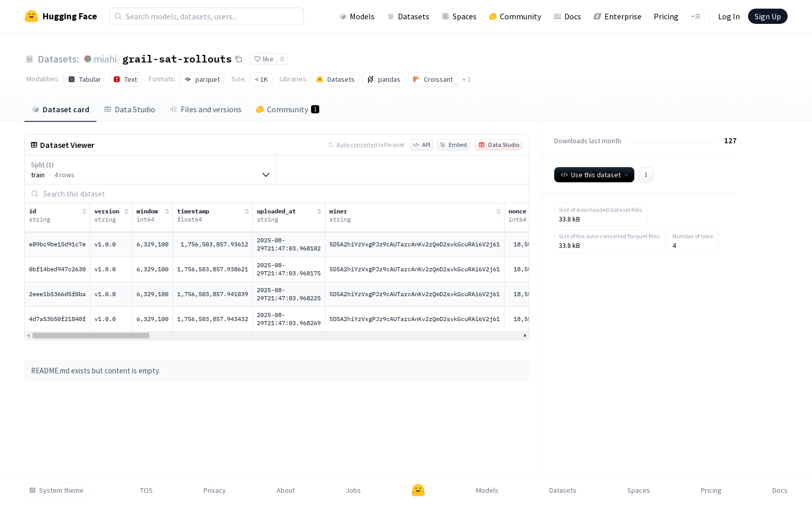Open Jobs in the footer

(353, 490)
